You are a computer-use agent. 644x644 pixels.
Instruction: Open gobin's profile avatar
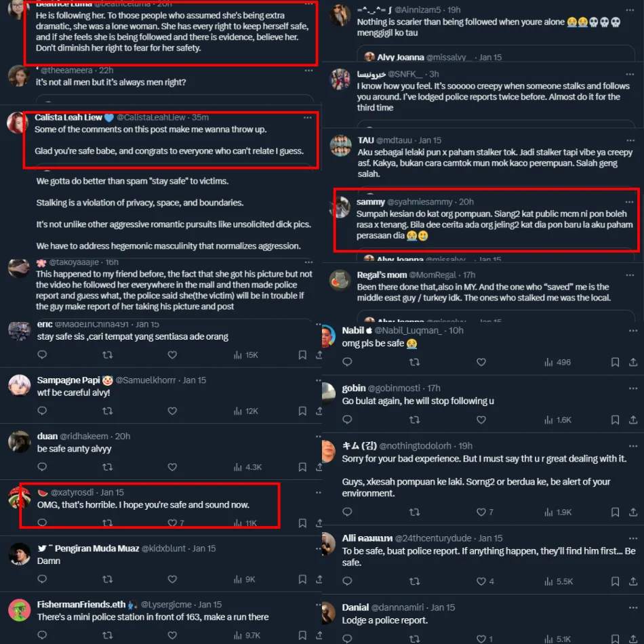click(x=329, y=393)
